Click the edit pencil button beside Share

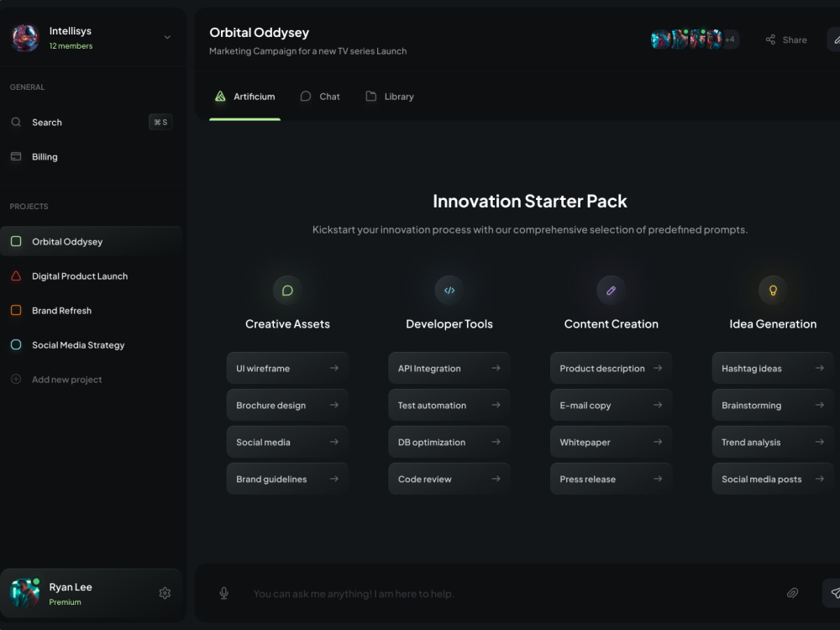(835, 39)
